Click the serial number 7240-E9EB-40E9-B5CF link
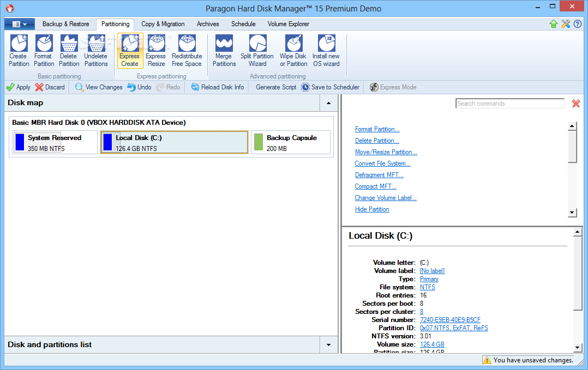Viewport: 588px width, 370px height. click(450, 320)
